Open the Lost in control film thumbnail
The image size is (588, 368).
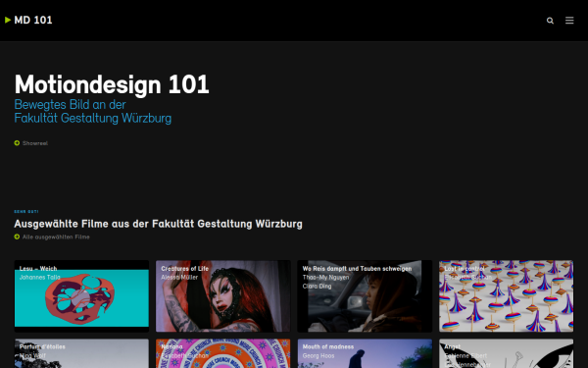click(x=507, y=296)
